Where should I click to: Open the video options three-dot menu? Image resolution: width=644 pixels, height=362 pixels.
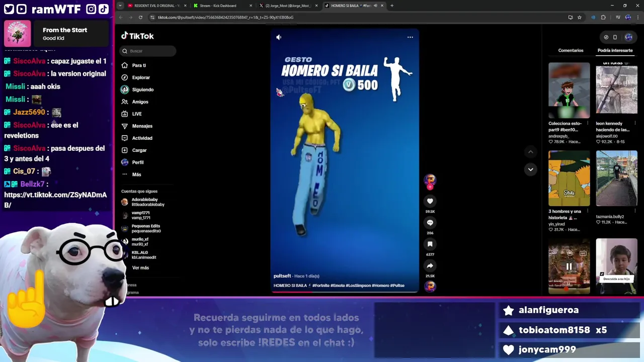410,37
